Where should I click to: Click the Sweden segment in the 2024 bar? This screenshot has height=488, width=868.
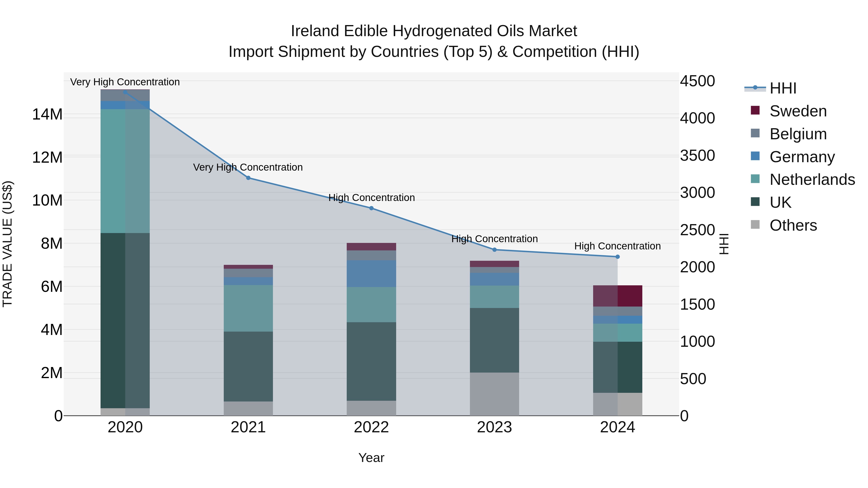point(618,296)
